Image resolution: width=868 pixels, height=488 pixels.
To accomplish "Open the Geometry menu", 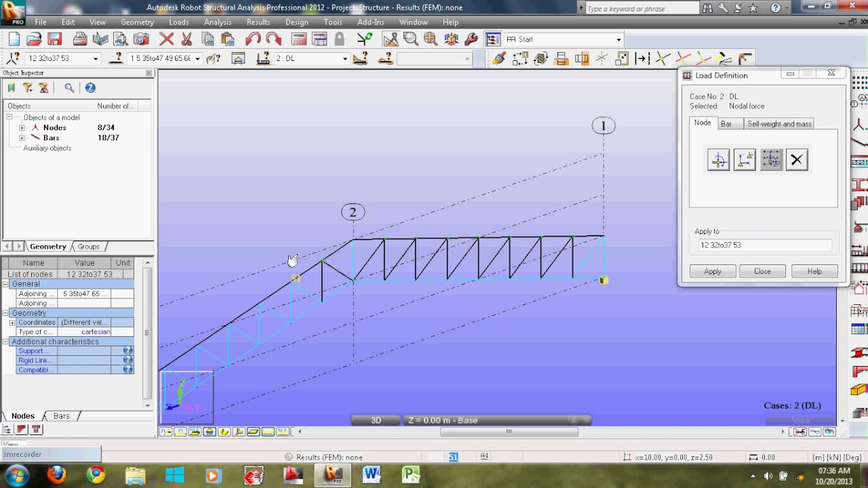I will pyautogui.click(x=138, y=22).
